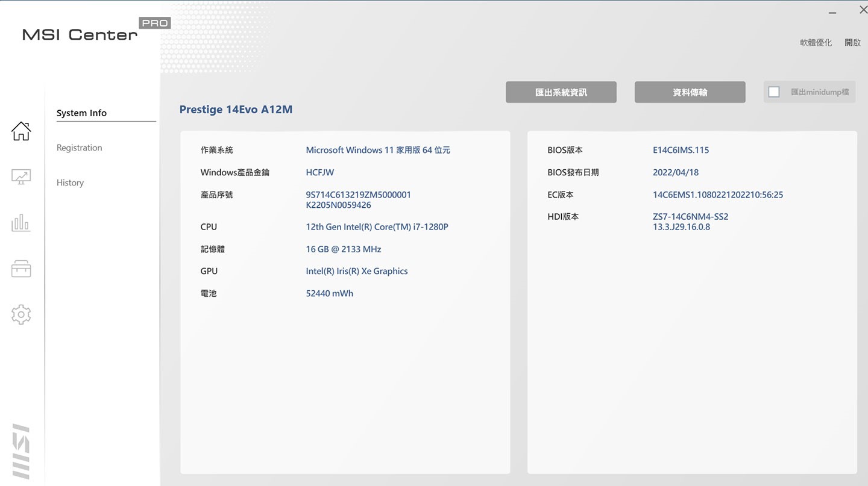868x486 pixels.
Task: Minimize the MSI Center window
Action: pos(832,12)
